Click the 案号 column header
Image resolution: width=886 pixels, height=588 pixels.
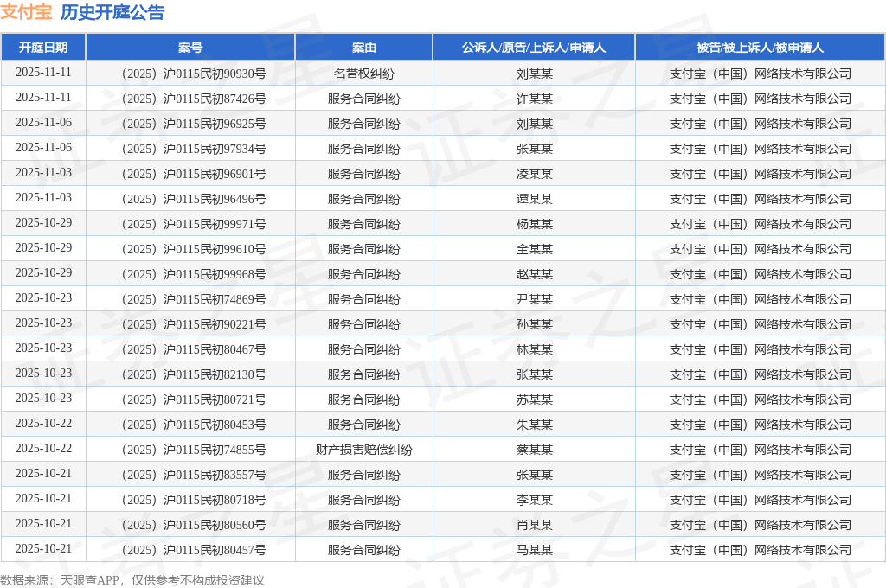190,48
